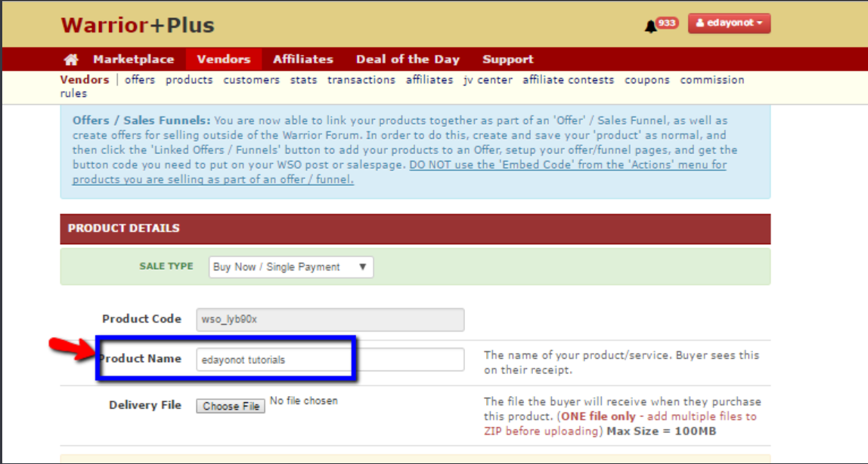Click the Delivery File label
Viewport: 868px width, 464px height.
point(145,405)
